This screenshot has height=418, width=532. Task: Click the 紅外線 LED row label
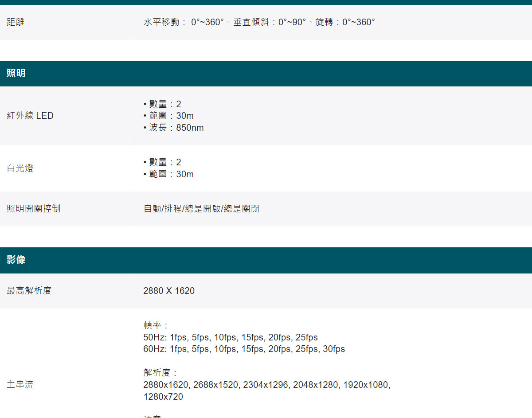(x=30, y=116)
